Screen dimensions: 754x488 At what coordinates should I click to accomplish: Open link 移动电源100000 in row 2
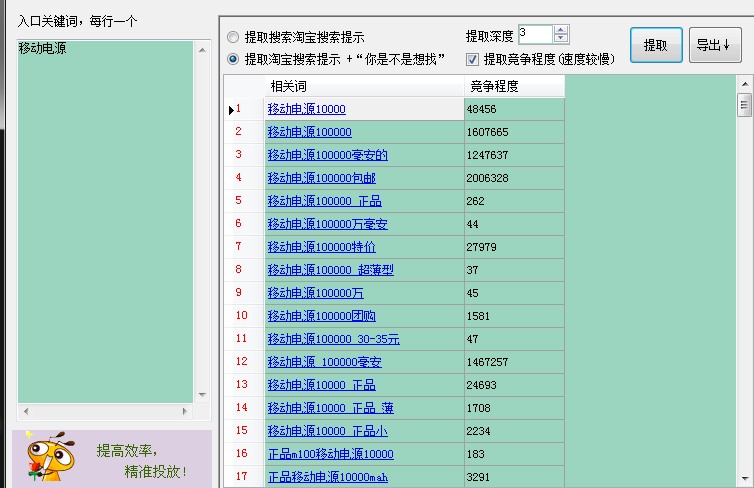[x=309, y=132]
